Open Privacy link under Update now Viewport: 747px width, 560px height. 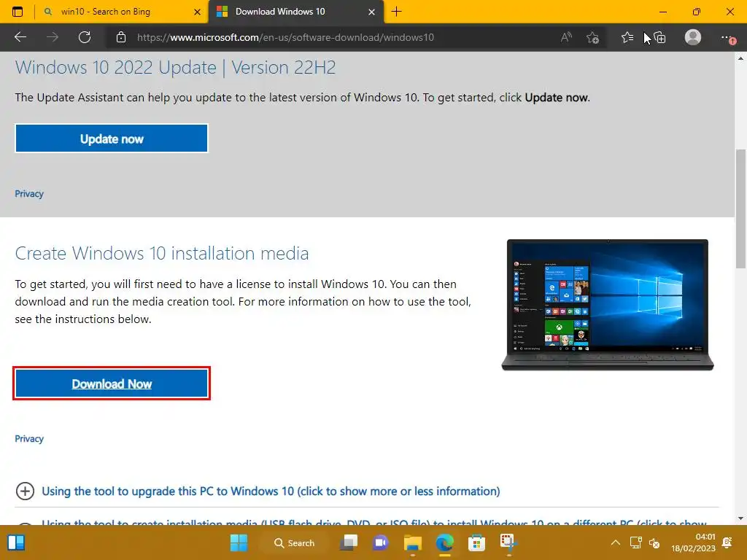(29, 194)
